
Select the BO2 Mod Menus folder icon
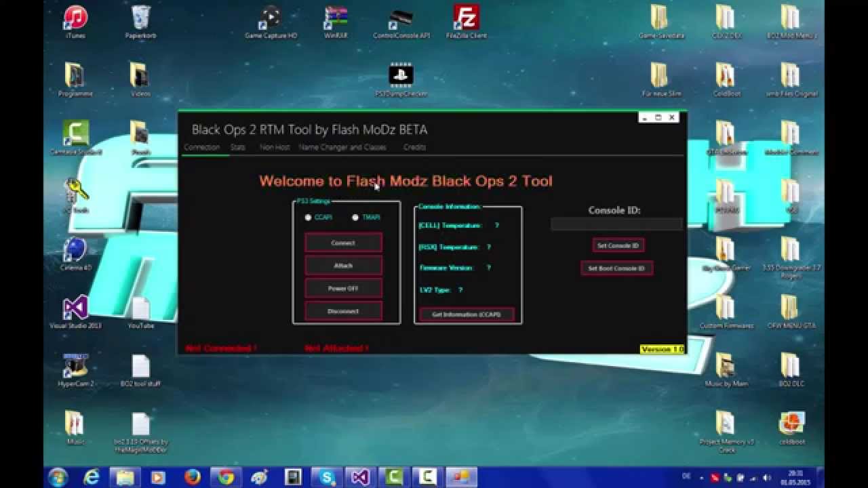(791, 22)
